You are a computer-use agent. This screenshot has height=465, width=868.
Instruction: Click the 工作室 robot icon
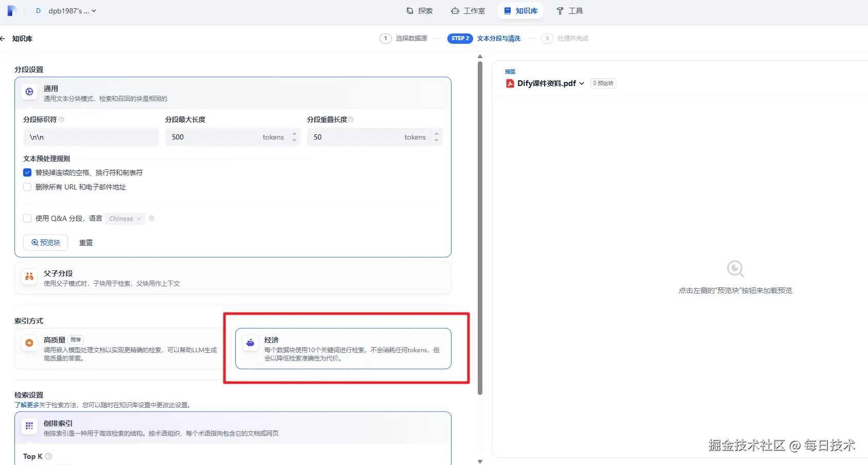pyautogui.click(x=455, y=11)
